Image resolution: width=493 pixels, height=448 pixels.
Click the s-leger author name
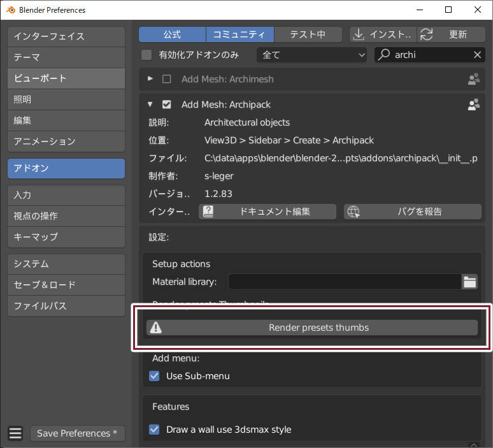pos(219,176)
